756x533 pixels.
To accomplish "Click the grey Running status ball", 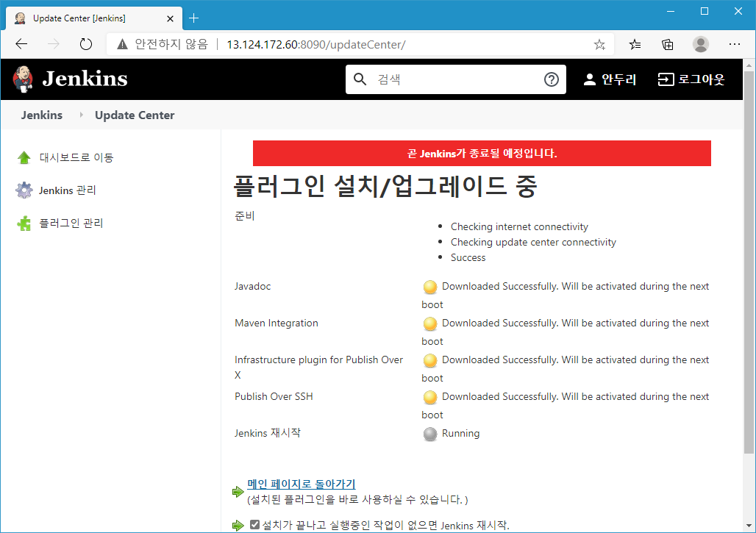I will 429,434.
